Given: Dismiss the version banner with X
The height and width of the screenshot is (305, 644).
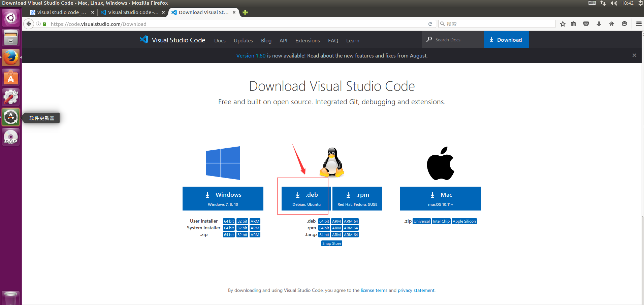Looking at the screenshot, I should [x=634, y=55].
